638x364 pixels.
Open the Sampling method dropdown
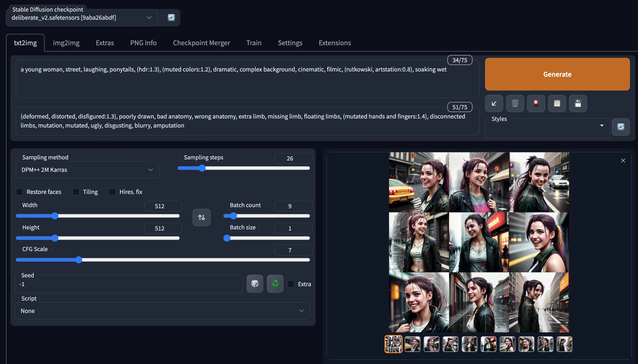[87, 170]
